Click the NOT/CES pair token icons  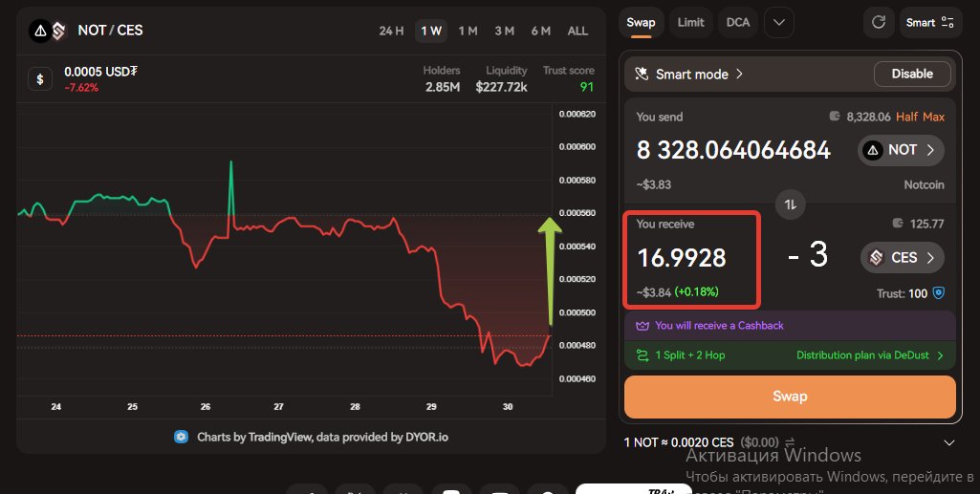[x=49, y=30]
